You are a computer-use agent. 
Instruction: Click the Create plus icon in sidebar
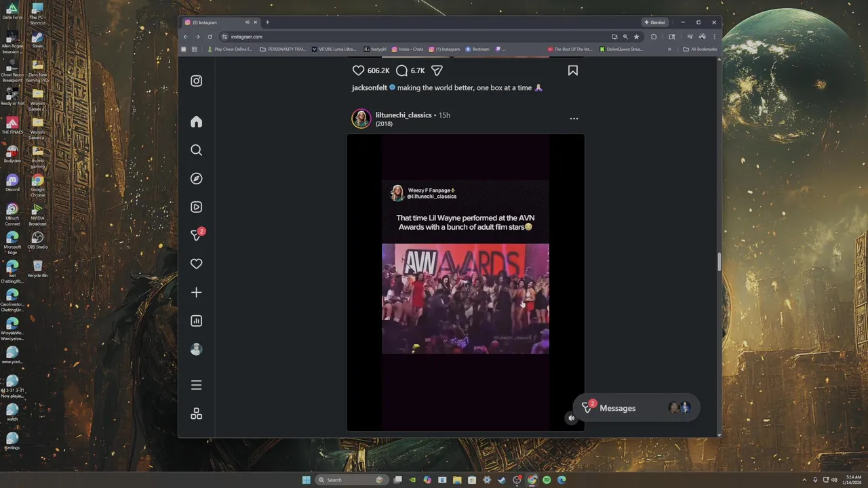[x=196, y=293]
